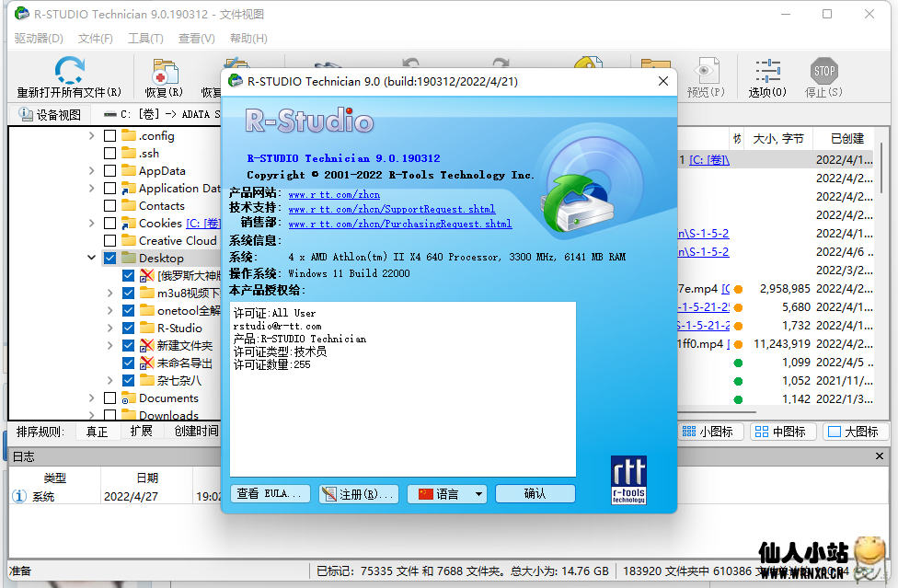Open the 语言 language dropdown
Viewport: 898px width, 588px height.
point(447,494)
